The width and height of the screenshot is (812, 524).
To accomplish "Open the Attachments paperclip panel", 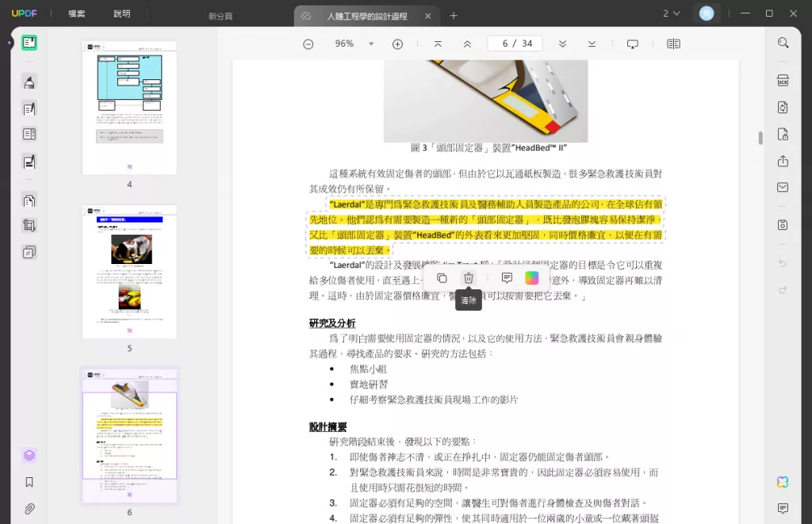I will click(x=29, y=509).
